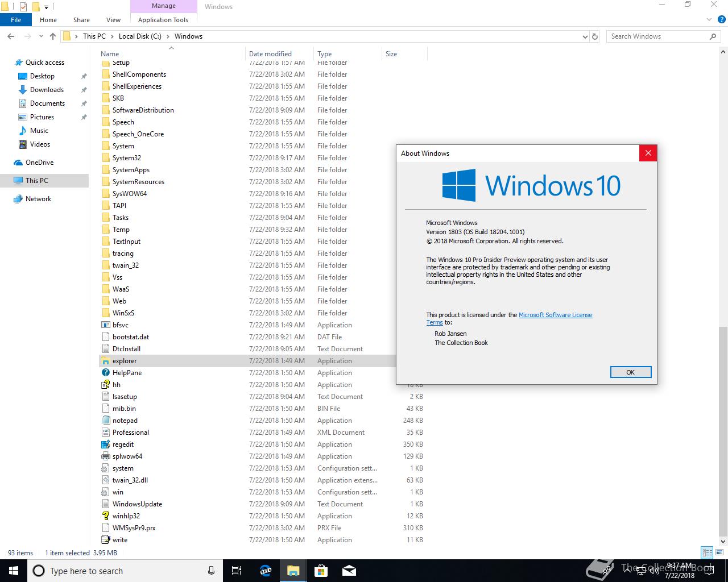
Task: Select the bfsvc application icon
Action: coord(105,325)
